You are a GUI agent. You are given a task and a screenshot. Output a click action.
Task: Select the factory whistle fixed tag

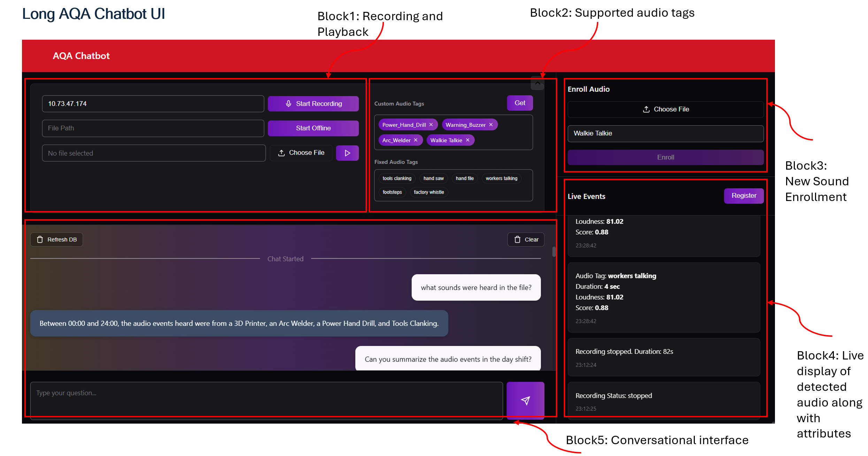(x=429, y=192)
